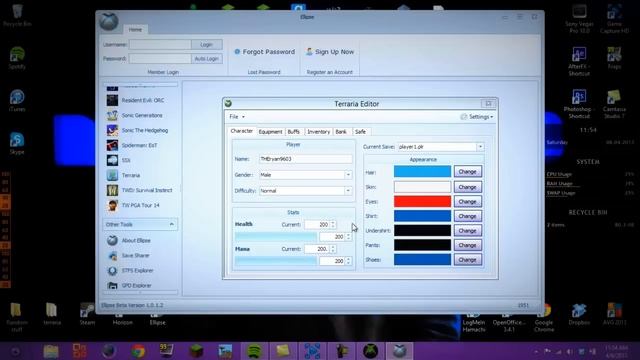Open Recycle Bin desktop icon
Image resolution: width=640 pixels, height=360 pixels.
pos(17,11)
